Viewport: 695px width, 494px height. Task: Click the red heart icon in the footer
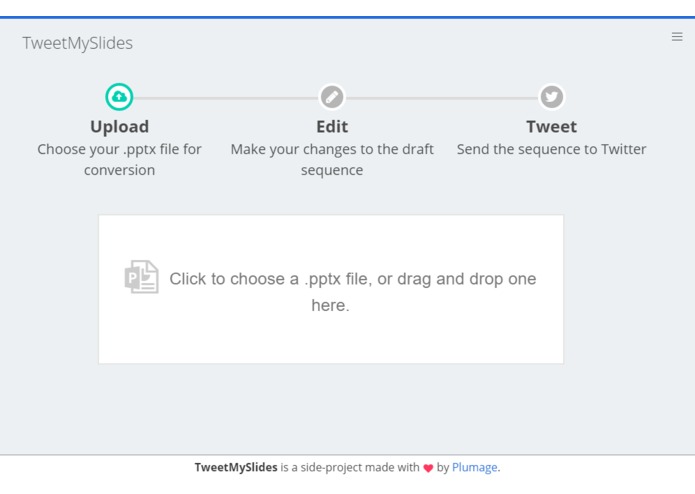tap(428, 468)
